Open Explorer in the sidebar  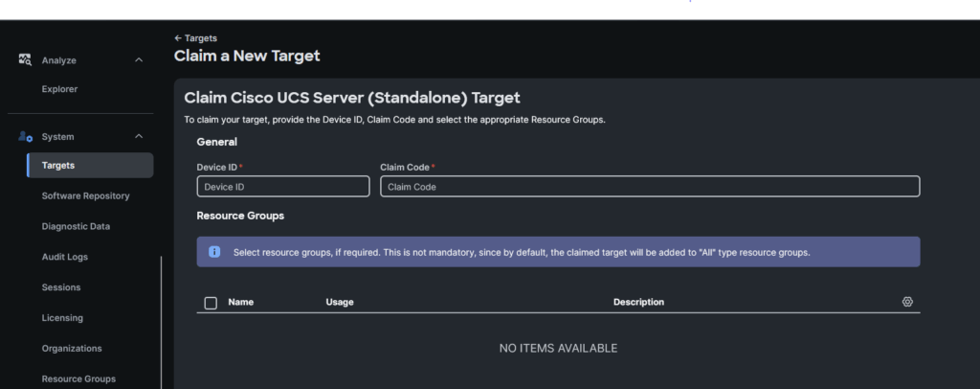60,89
